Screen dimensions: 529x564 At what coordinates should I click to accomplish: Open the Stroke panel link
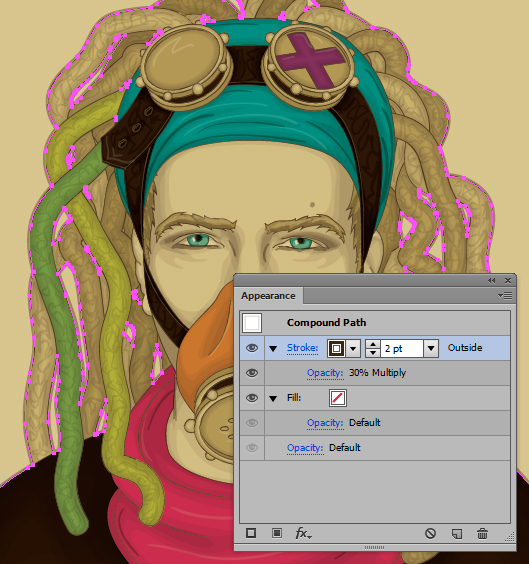tap(302, 348)
